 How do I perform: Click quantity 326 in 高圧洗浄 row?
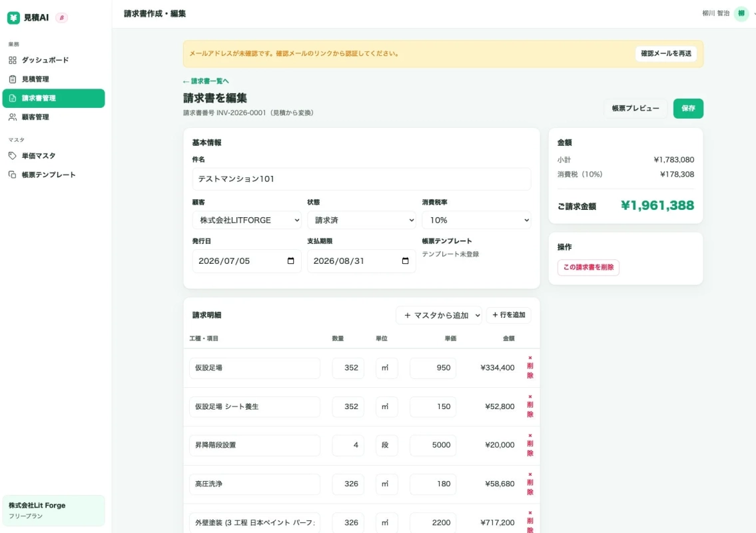pos(348,484)
